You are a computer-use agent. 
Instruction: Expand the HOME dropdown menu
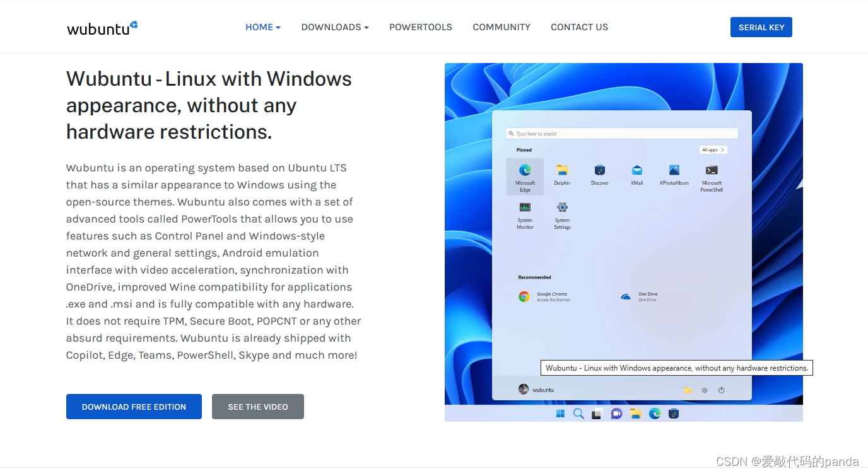(x=263, y=27)
